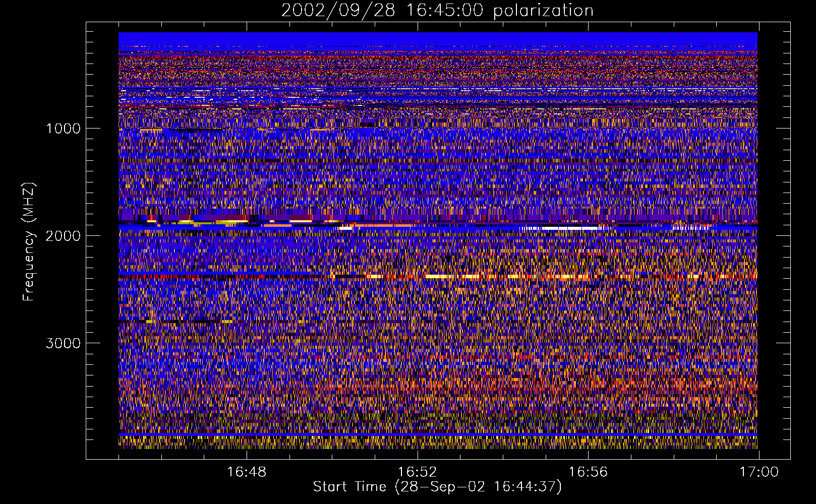The width and height of the screenshot is (816, 504).
Task: Click the 3000 frequency tick label
Action: point(63,343)
